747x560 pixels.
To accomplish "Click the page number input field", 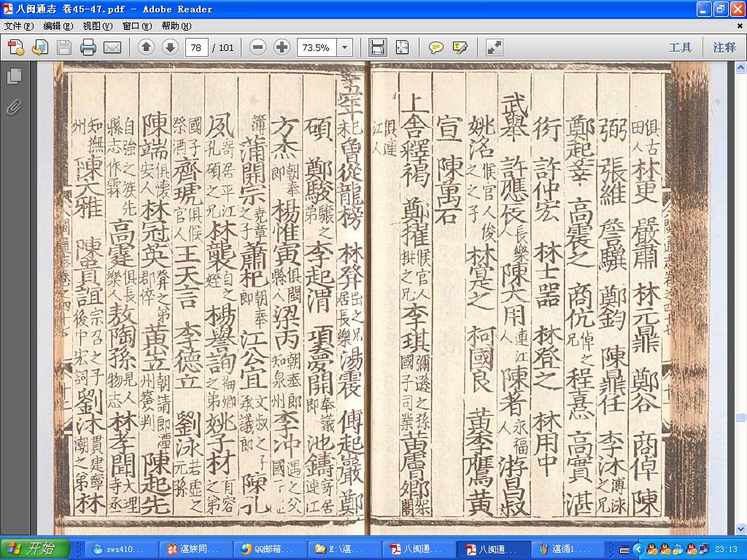I will point(196,47).
